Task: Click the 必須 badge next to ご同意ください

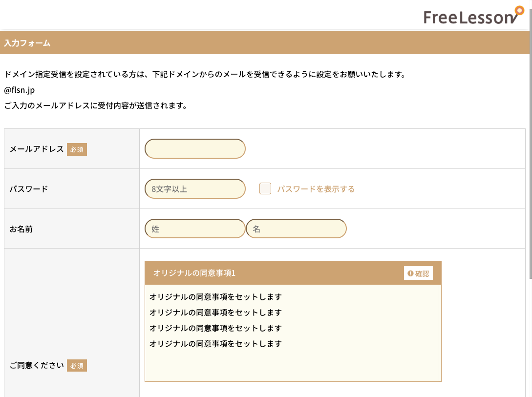Action: click(77, 365)
